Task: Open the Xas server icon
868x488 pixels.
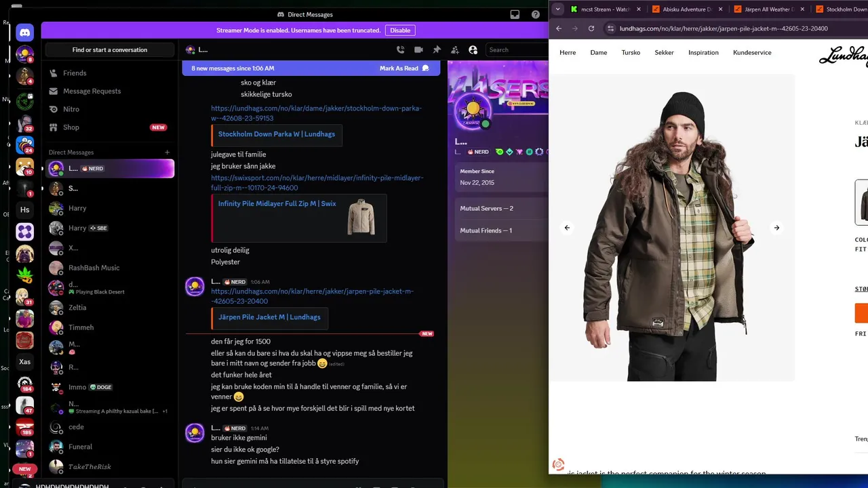Action: tap(25, 362)
